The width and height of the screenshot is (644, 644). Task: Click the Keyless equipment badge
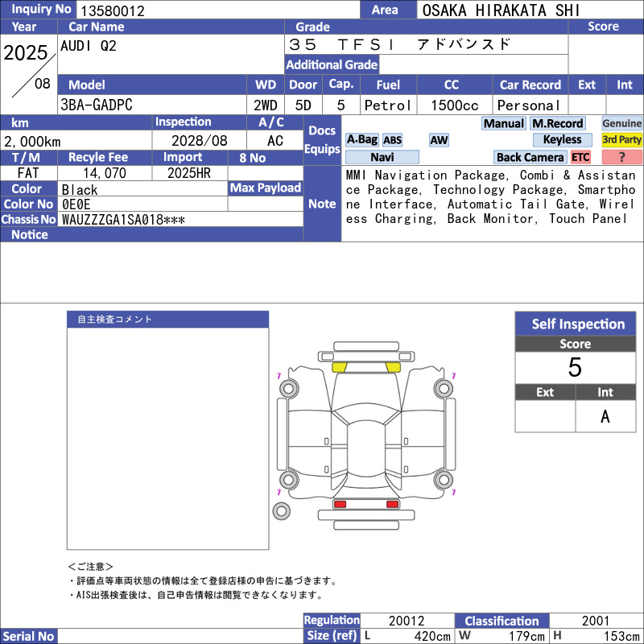(x=562, y=139)
